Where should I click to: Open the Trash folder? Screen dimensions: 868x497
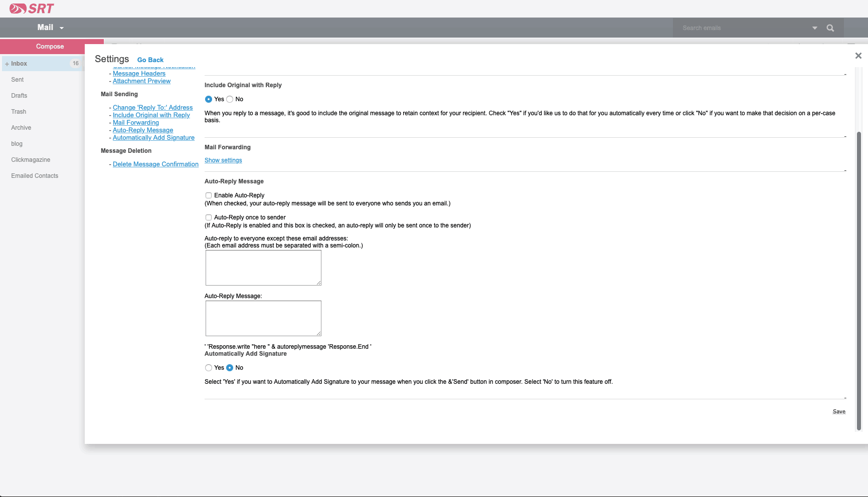coord(19,111)
